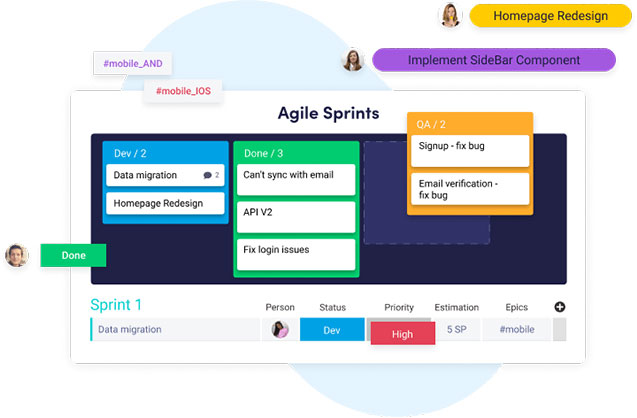Expand the Sprint 1 group heading

pos(116,305)
